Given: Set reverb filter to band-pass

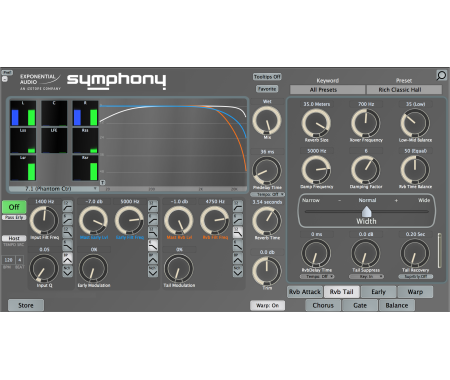Looking at the screenshot, I should (x=238, y=258).
